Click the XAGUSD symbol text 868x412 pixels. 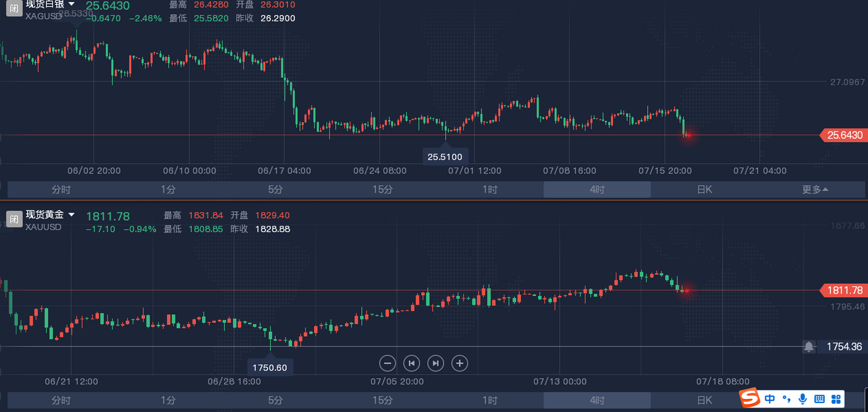(x=43, y=16)
